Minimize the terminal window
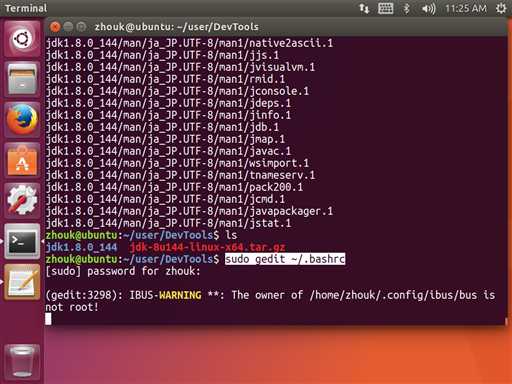This screenshot has height=384, width=512. point(68,27)
